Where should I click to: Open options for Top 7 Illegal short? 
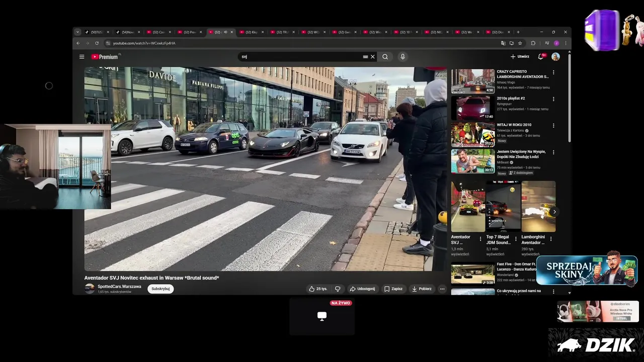click(x=515, y=239)
